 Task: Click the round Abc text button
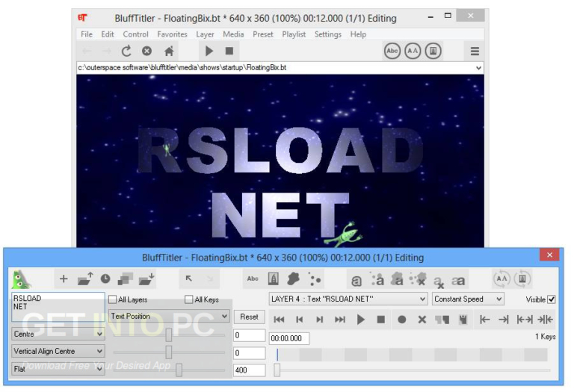click(392, 51)
